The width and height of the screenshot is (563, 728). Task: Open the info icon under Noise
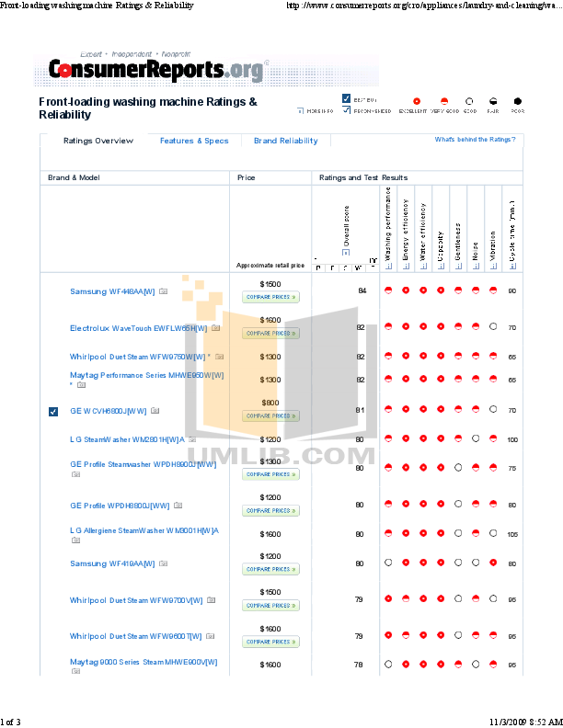pos(476,266)
